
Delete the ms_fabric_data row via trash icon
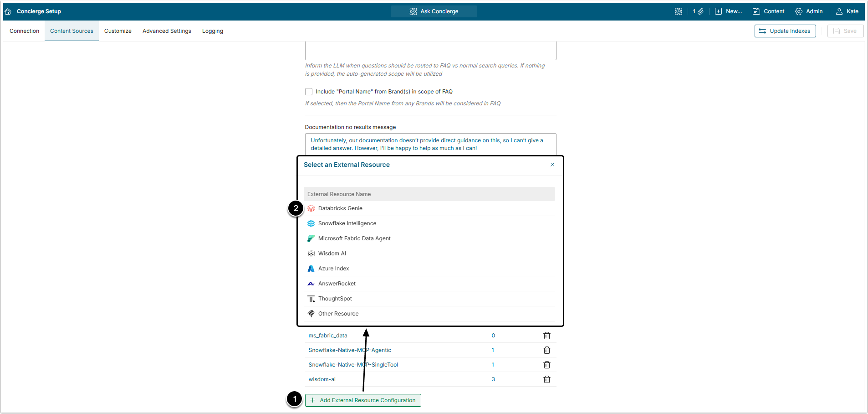[547, 336]
